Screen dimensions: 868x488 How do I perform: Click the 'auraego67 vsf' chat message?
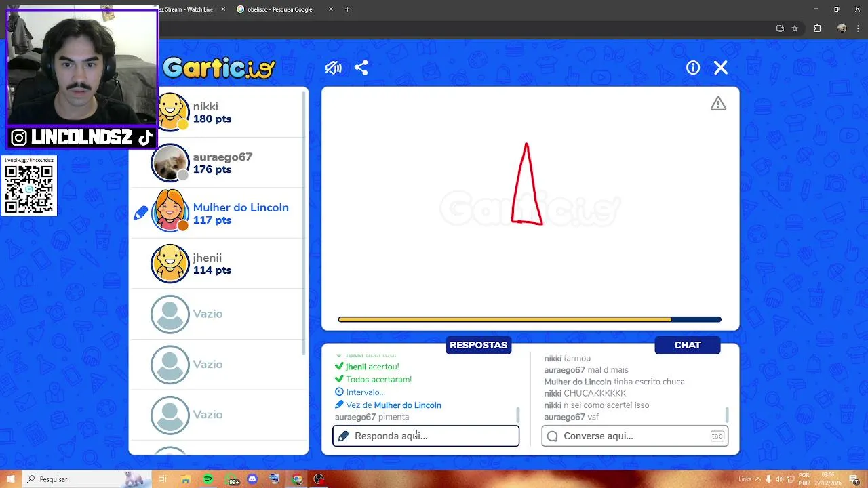571,417
